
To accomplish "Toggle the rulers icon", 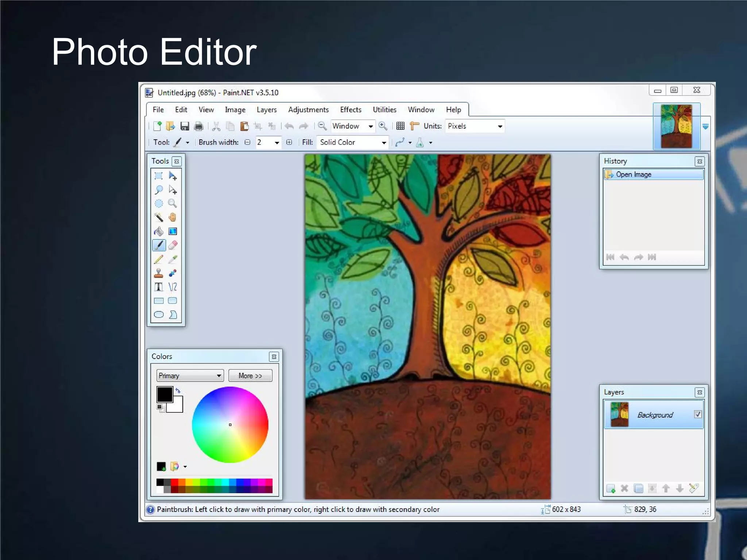I will tap(414, 126).
